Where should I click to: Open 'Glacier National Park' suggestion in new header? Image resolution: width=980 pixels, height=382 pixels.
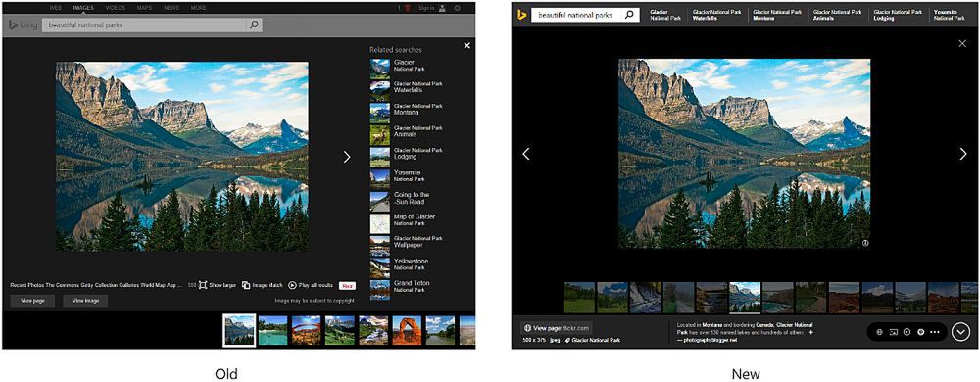pyautogui.click(x=665, y=15)
